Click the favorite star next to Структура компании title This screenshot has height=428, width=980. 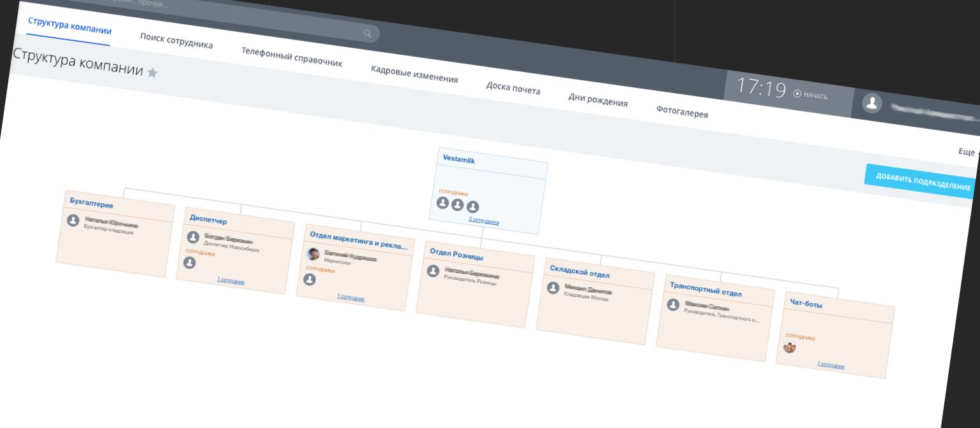pyautogui.click(x=152, y=73)
